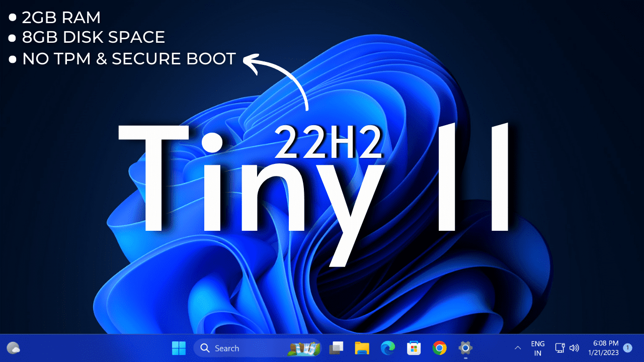Screen dimensions: 644x362
Task: Click the taskbar Search box
Action: (258, 348)
